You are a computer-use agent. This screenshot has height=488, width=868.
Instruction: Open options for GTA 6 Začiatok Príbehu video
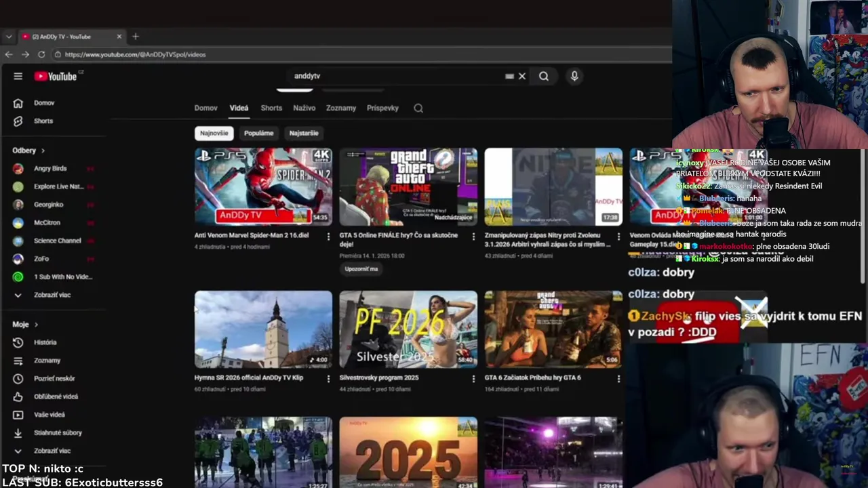(618, 379)
